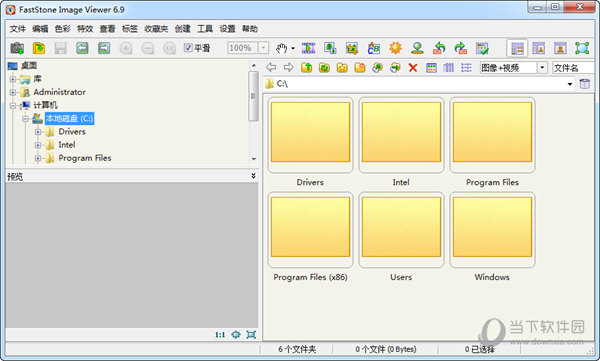This screenshot has width=600, height=361.
Task: Open the 查看 menu
Action: point(108,29)
